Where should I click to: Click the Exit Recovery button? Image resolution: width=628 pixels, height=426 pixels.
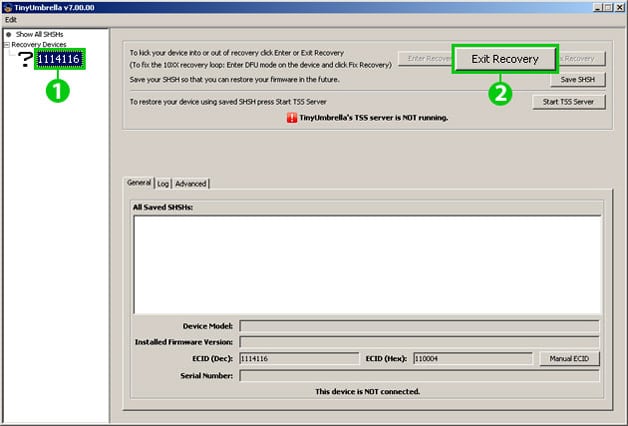click(505, 59)
